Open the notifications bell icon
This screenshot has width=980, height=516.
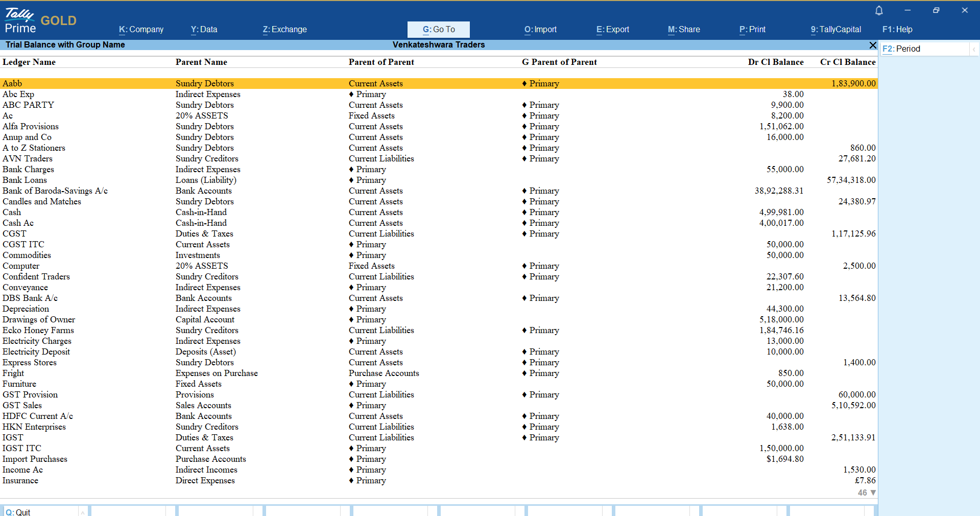pos(879,10)
